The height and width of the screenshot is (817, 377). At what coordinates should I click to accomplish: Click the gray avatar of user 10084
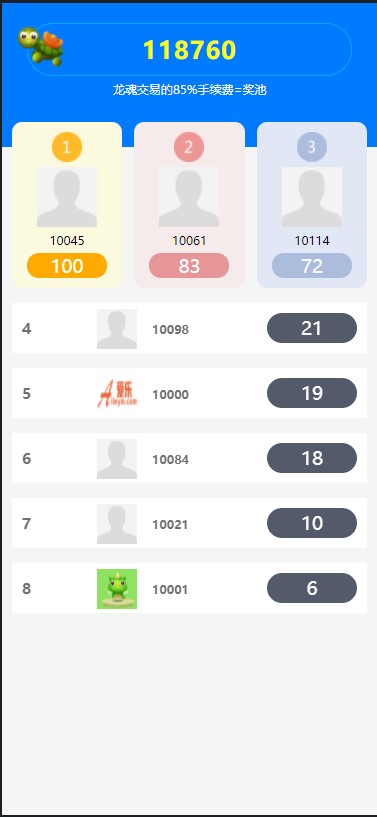[x=117, y=459]
